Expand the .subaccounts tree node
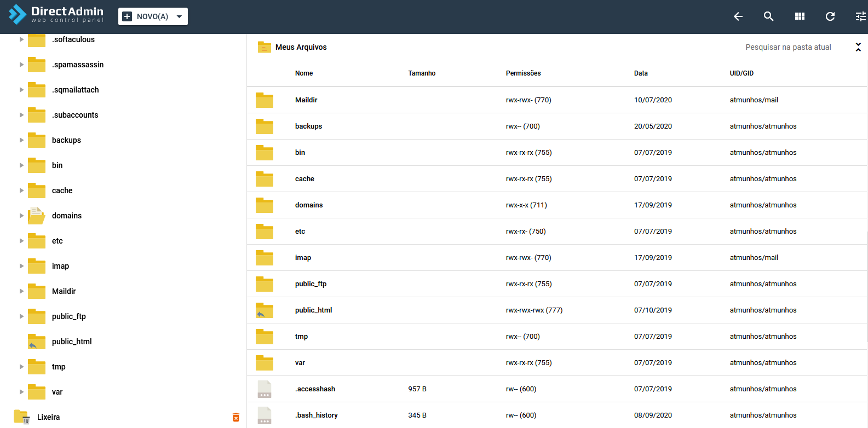The height and width of the screenshot is (428, 868). click(21, 115)
